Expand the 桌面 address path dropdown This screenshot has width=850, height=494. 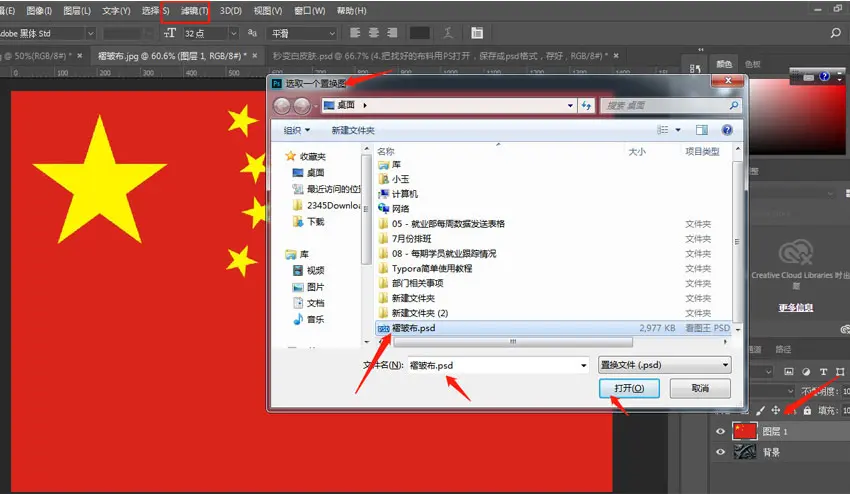tap(570, 105)
